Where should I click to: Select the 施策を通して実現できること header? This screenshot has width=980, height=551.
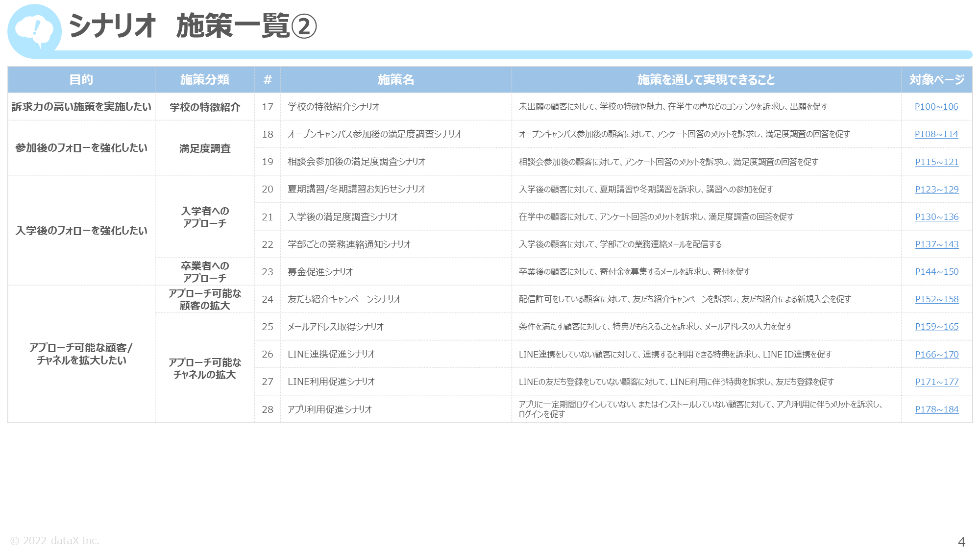click(706, 79)
